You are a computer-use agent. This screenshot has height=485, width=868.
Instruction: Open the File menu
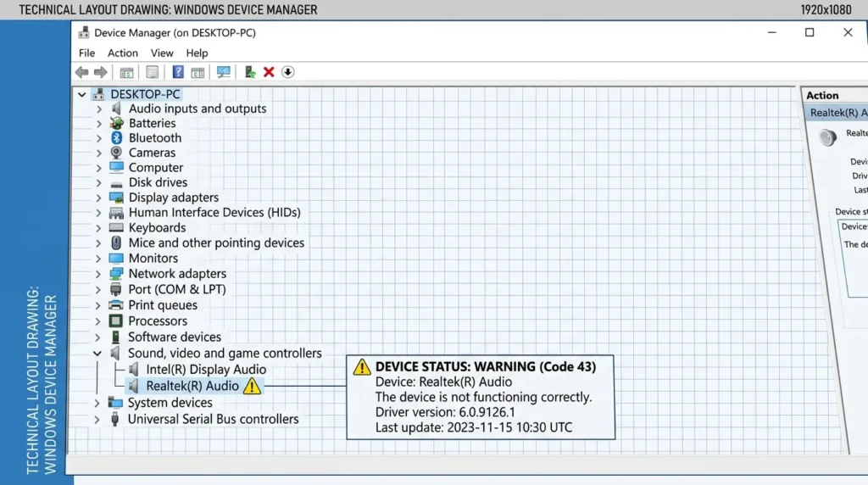[x=87, y=53]
